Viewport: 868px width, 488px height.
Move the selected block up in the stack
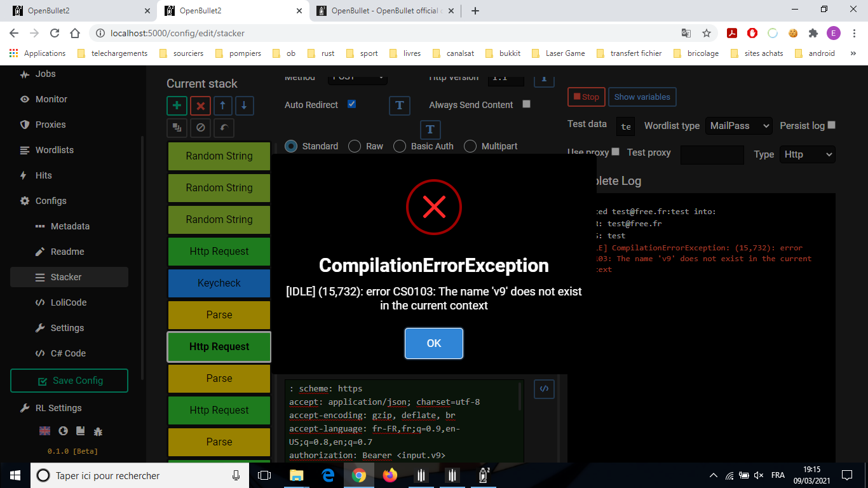click(x=222, y=106)
